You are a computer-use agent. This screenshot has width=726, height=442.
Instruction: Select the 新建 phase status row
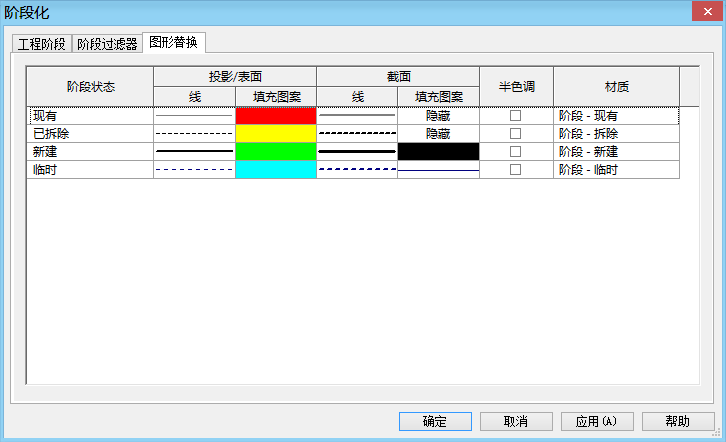tap(90, 151)
